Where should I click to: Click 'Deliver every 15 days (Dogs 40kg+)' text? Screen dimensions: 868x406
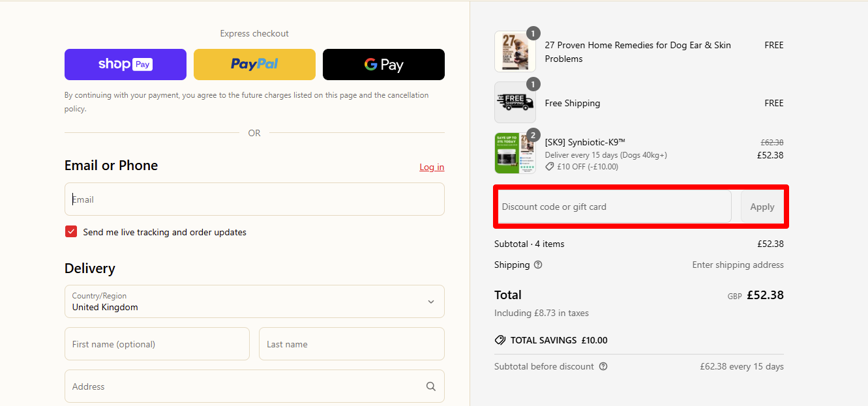tap(606, 155)
